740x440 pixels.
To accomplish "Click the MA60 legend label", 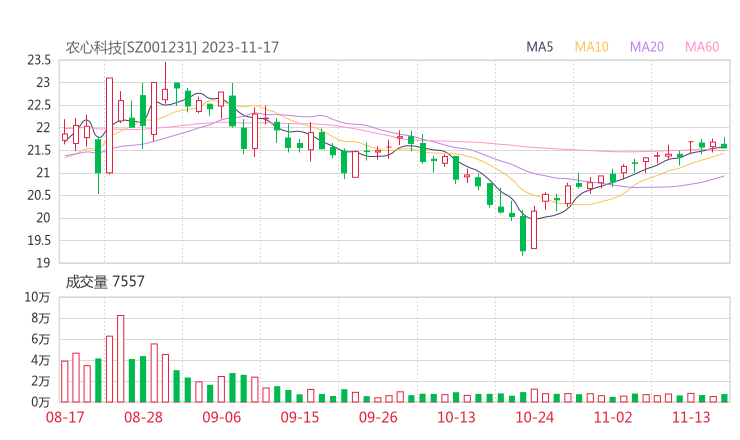I will click(x=702, y=47).
